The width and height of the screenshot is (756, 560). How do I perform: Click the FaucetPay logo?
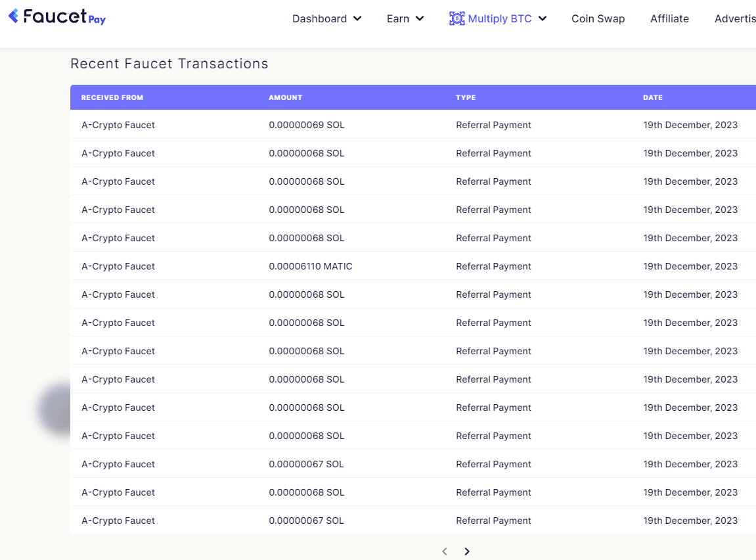57,17
